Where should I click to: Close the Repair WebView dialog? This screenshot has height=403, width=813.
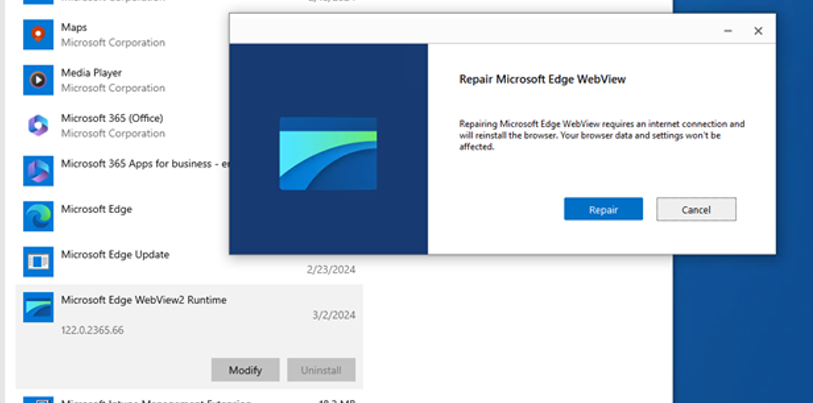click(x=758, y=31)
